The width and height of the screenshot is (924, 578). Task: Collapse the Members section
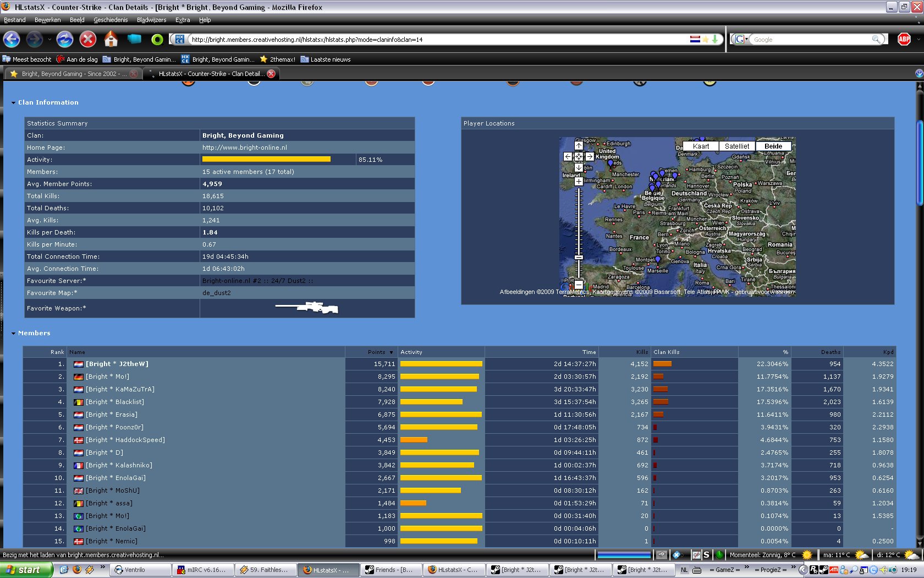[x=13, y=334]
